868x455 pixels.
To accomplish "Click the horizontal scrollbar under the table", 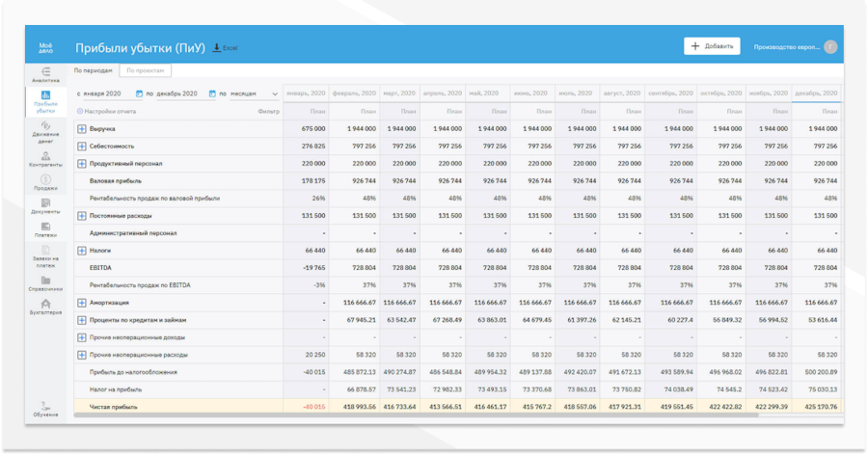I will (415, 415).
